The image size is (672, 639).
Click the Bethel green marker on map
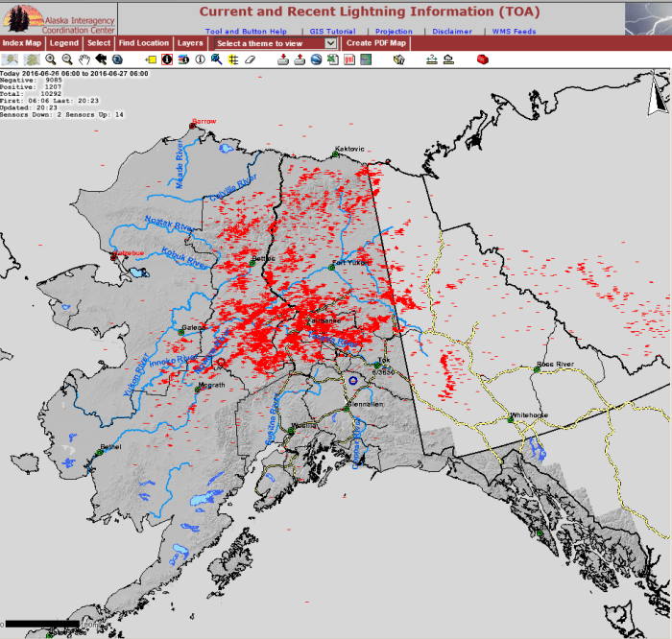100,452
